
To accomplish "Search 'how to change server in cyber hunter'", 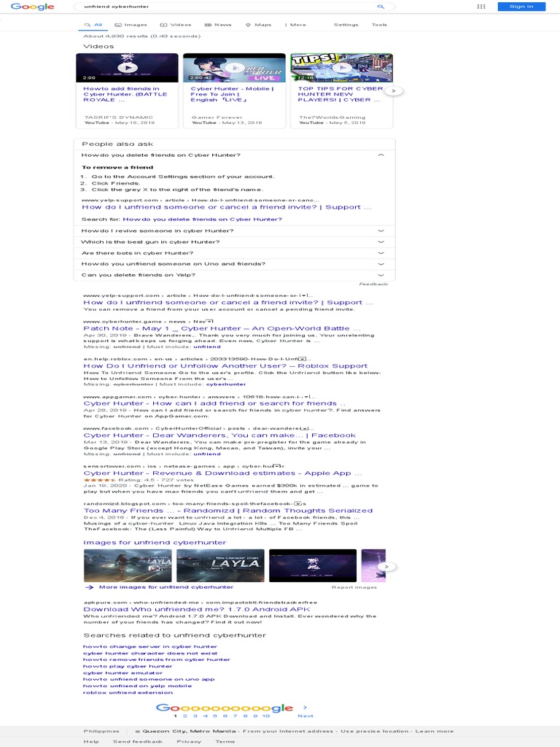I will point(150,647).
